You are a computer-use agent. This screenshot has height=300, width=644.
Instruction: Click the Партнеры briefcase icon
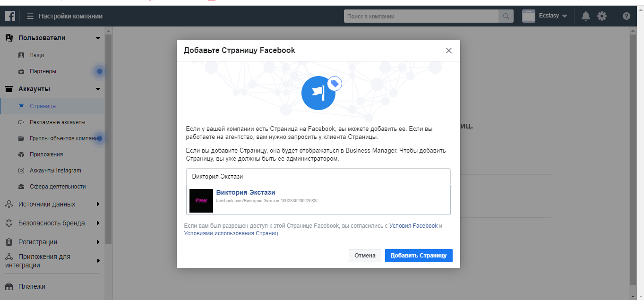(21, 71)
